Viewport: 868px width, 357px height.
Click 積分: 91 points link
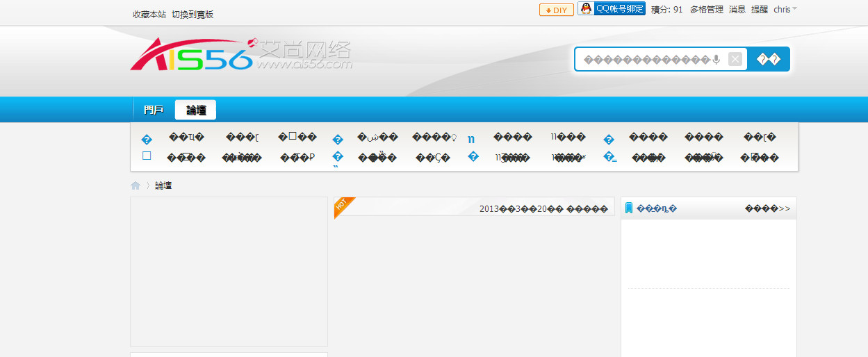point(667,10)
